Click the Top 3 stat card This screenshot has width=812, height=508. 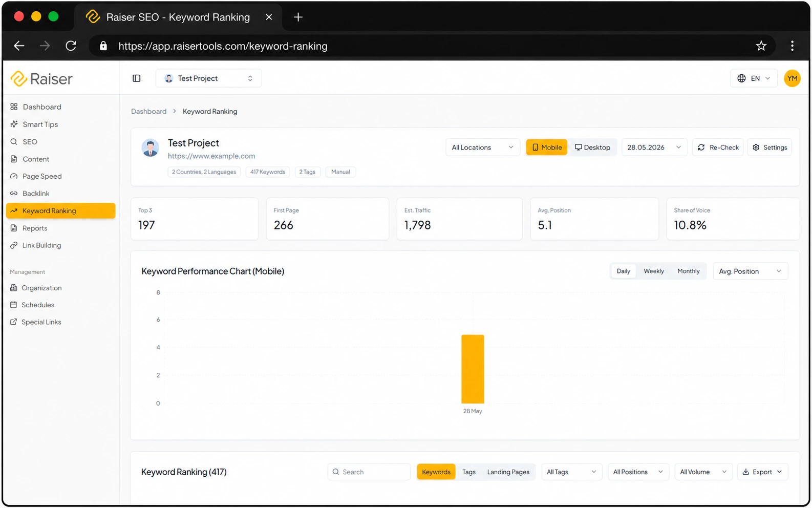tap(195, 219)
